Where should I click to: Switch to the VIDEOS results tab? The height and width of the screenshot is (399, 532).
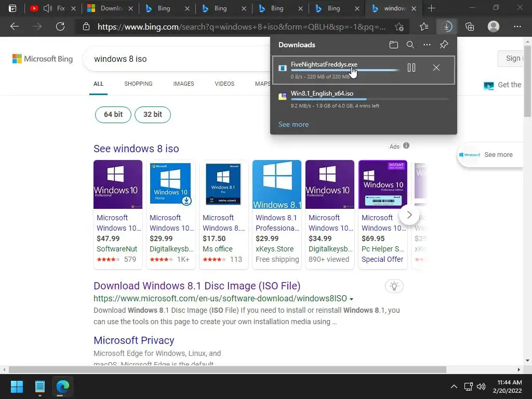coord(224,84)
